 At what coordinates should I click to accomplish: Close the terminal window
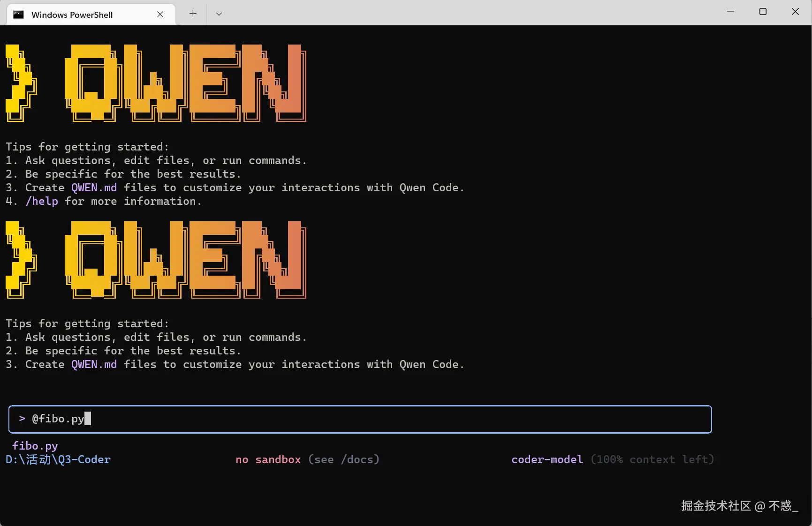click(x=795, y=12)
